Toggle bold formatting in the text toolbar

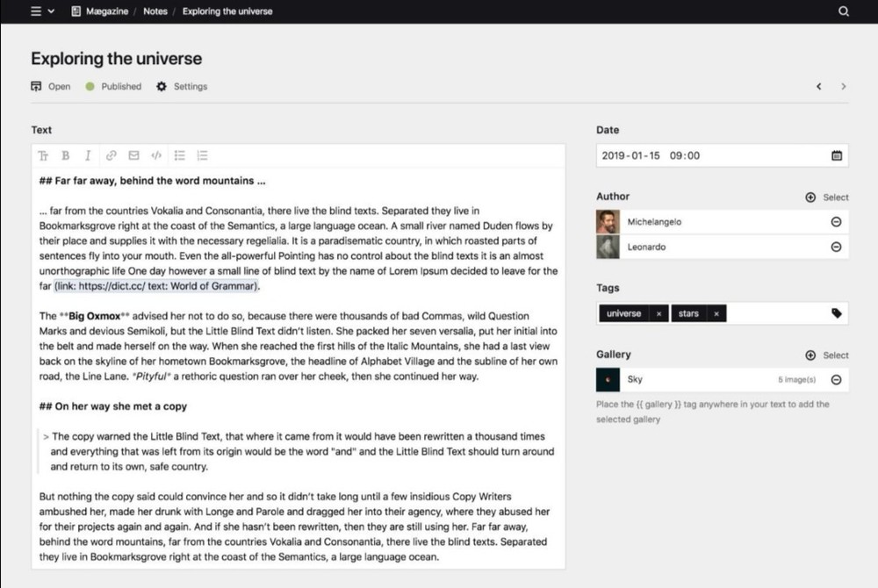pos(66,155)
